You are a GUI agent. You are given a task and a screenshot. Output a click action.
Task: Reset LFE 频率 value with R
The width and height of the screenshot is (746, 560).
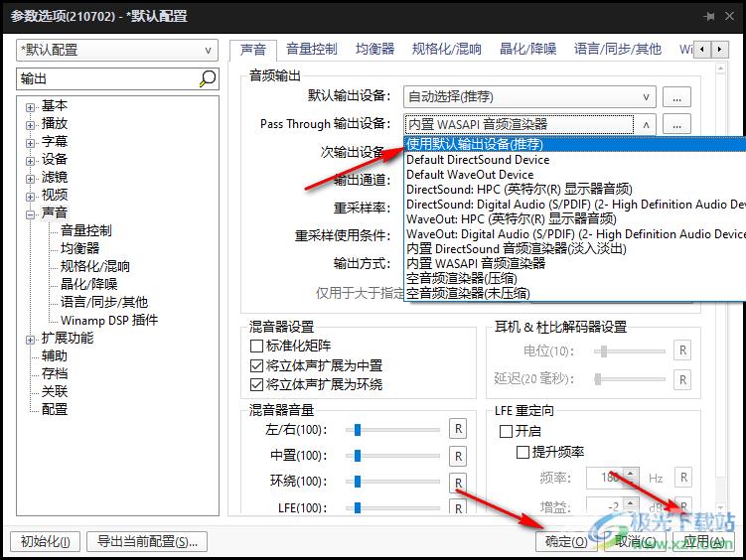tap(683, 478)
